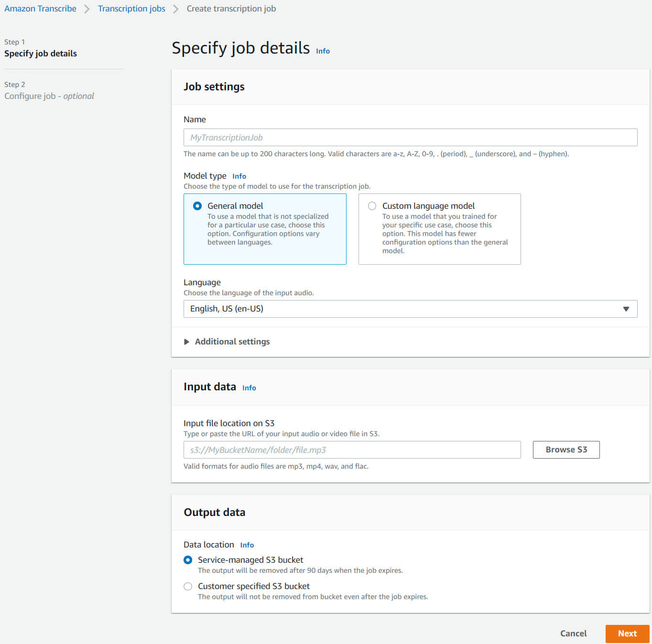The image size is (652, 644).
Task: Choose Service-managed S3 bucket option
Action: tap(188, 560)
